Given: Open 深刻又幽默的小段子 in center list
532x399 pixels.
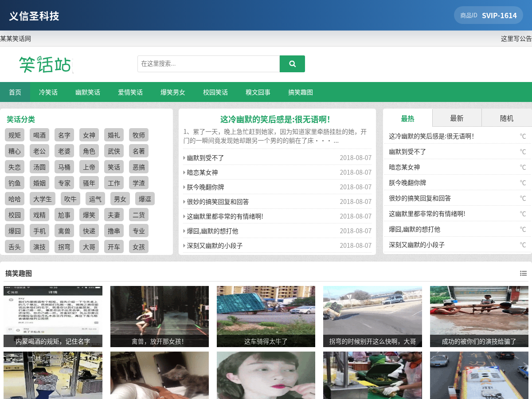Looking at the screenshot, I should pyautogui.click(x=215, y=245).
